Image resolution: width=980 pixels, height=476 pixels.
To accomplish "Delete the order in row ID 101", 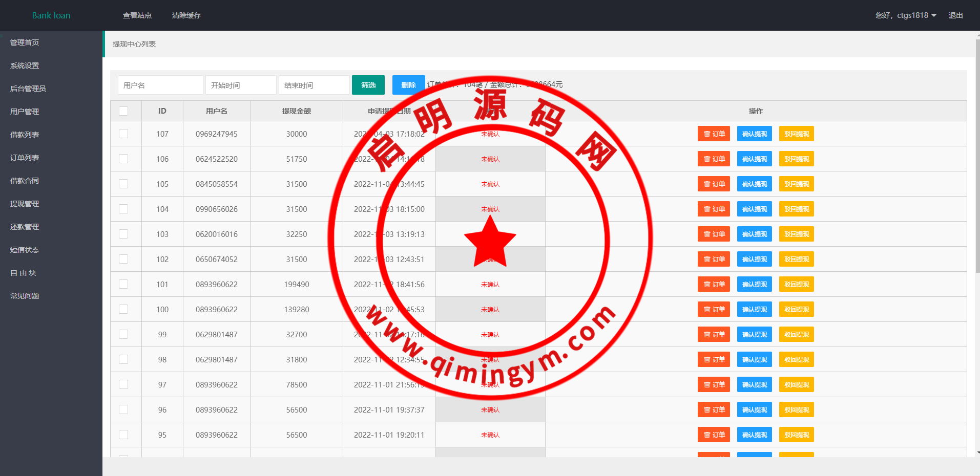I will tap(714, 285).
